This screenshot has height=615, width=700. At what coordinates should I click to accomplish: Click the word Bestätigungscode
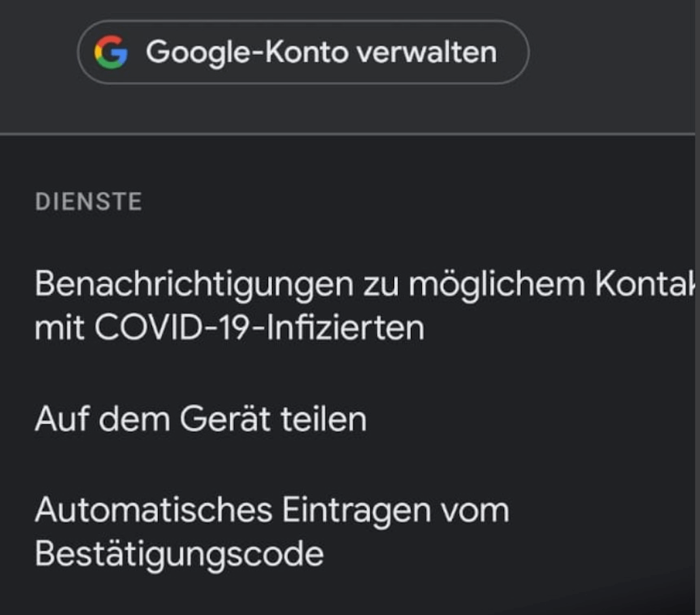(x=179, y=554)
